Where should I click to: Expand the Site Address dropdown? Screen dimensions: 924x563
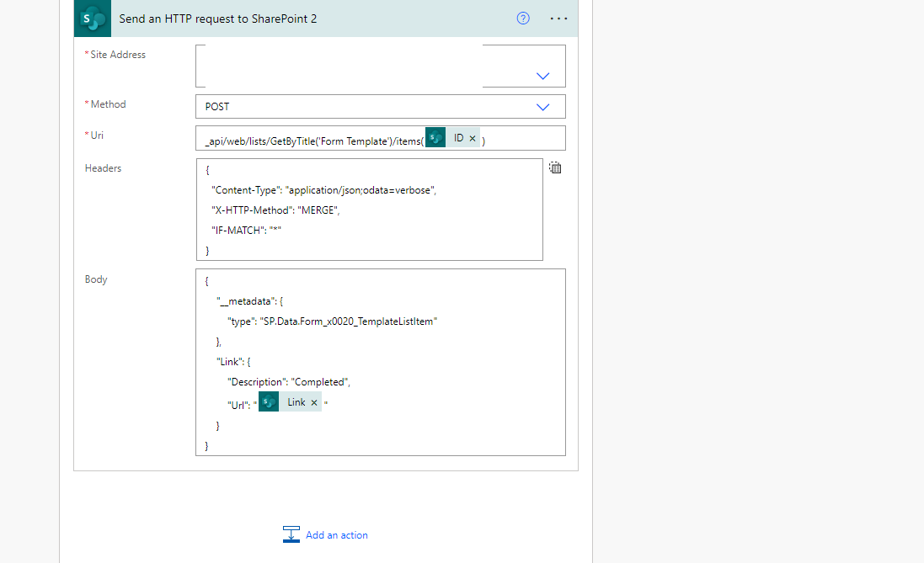(x=542, y=76)
